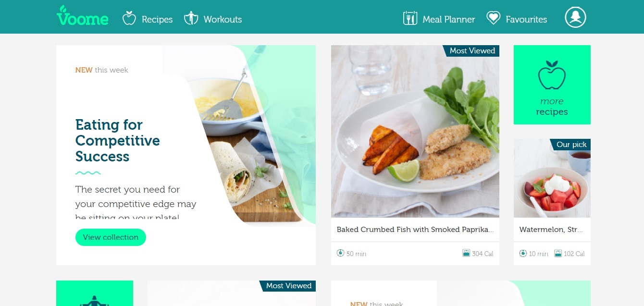Open the user profile avatar
The image size is (644, 306).
(575, 17)
